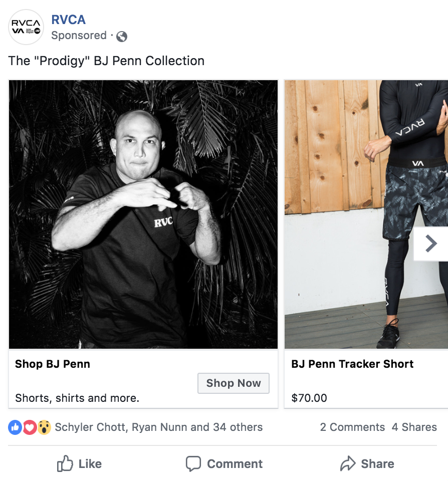The image size is (448, 481).
Task: Open the Comment action
Action: point(224,464)
